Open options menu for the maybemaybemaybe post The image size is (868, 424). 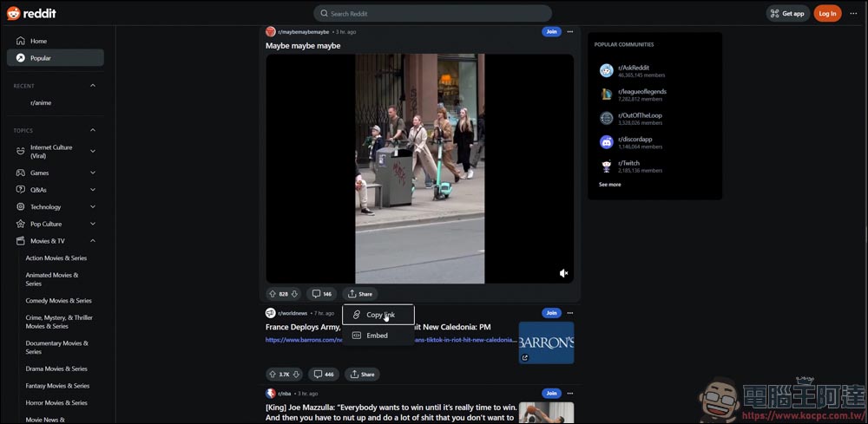coord(570,32)
